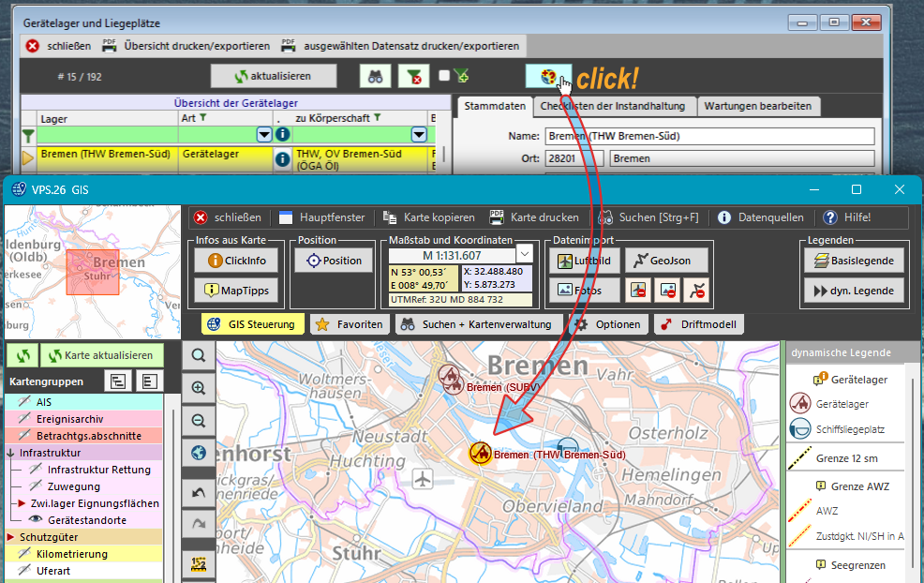Switch to the Favoriten tab
Screen dimensions: 924x583
point(350,324)
